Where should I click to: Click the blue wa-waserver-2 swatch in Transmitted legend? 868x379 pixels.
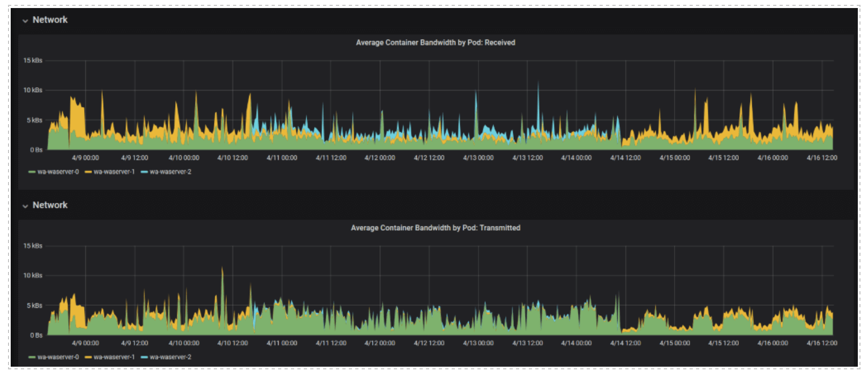tap(144, 358)
